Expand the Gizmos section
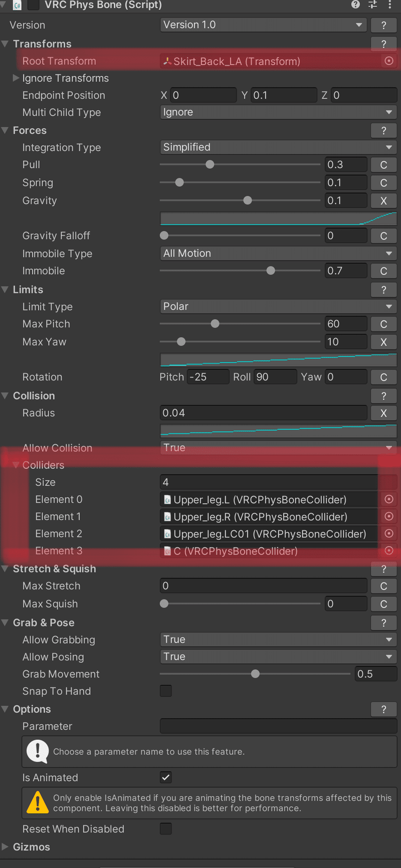 click(x=5, y=847)
